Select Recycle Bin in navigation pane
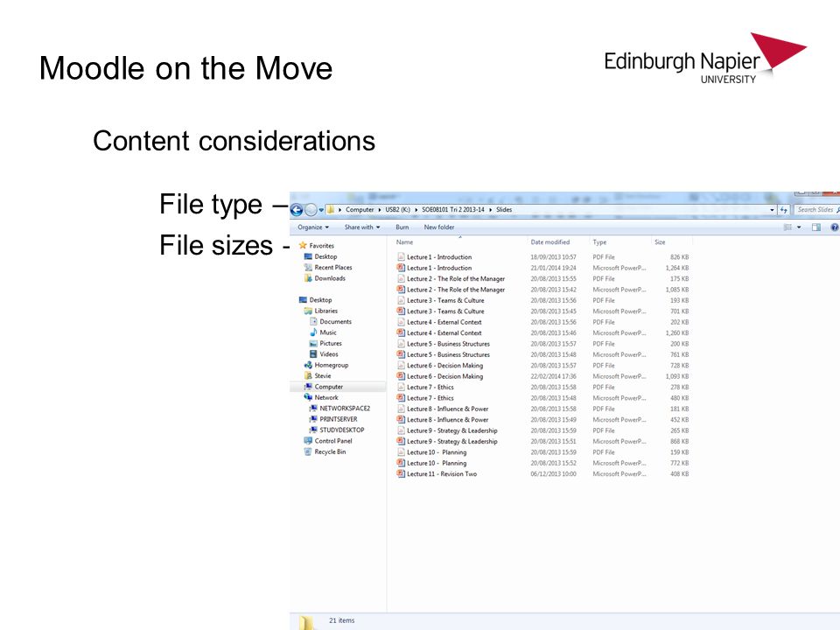The height and width of the screenshot is (630, 840). click(x=330, y=451)
